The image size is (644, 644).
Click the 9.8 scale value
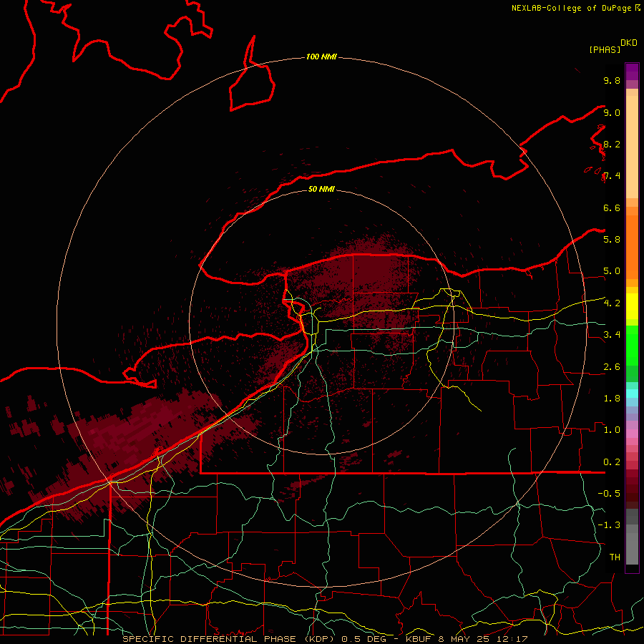[612, 80]
